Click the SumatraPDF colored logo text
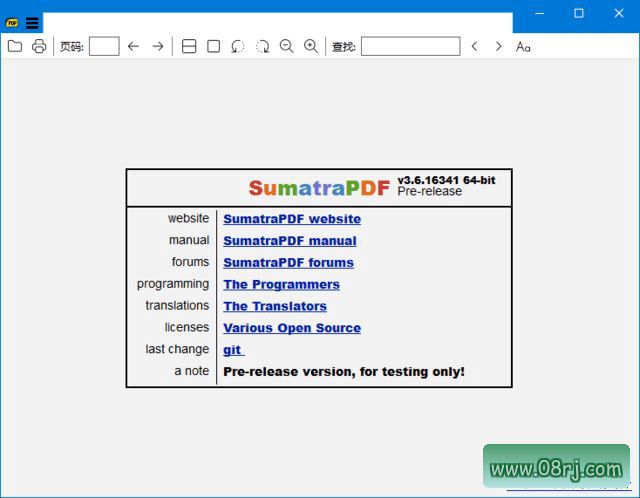640x498 pixels. pos(319,188)
